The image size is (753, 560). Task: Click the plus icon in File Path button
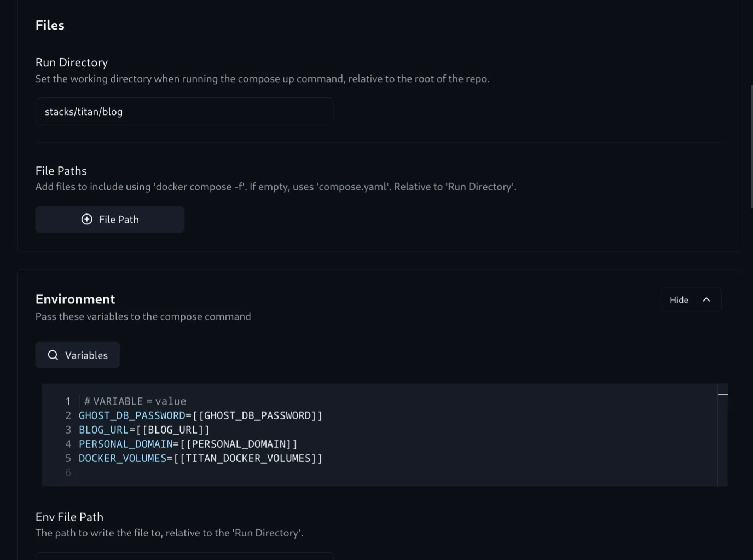(x=87, y=220)
